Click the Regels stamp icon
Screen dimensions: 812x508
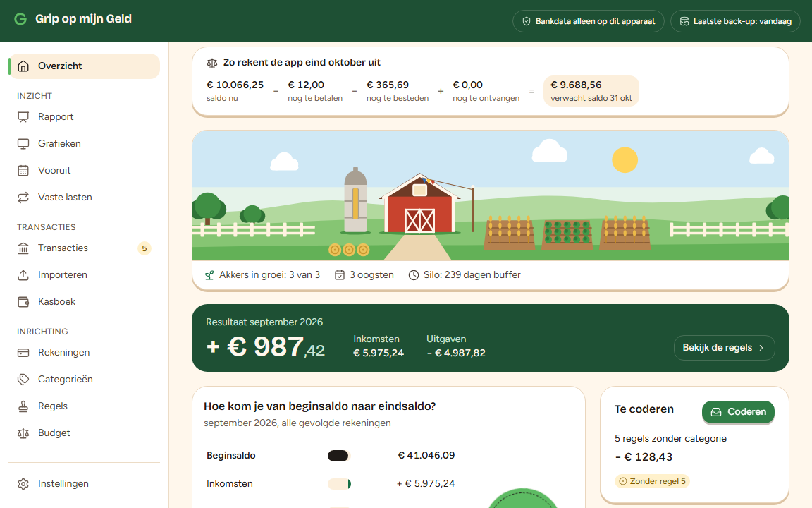[23, 406]
